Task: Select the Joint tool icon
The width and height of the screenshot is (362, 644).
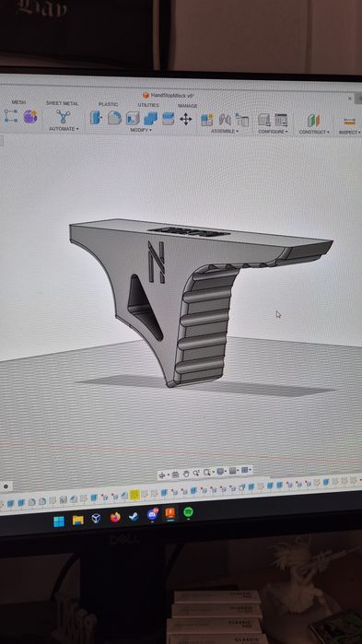Action: [x=225, y=120]
